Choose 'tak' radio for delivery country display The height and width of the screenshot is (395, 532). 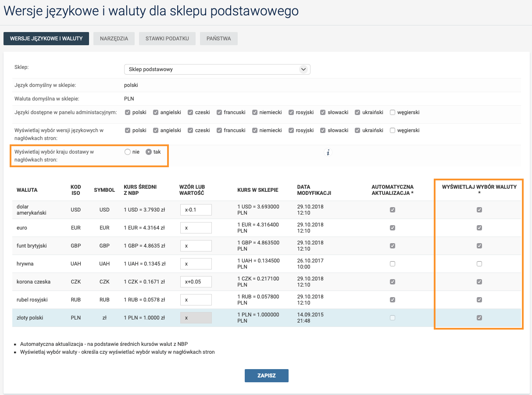pyautogui.click(x=149, y=152)
